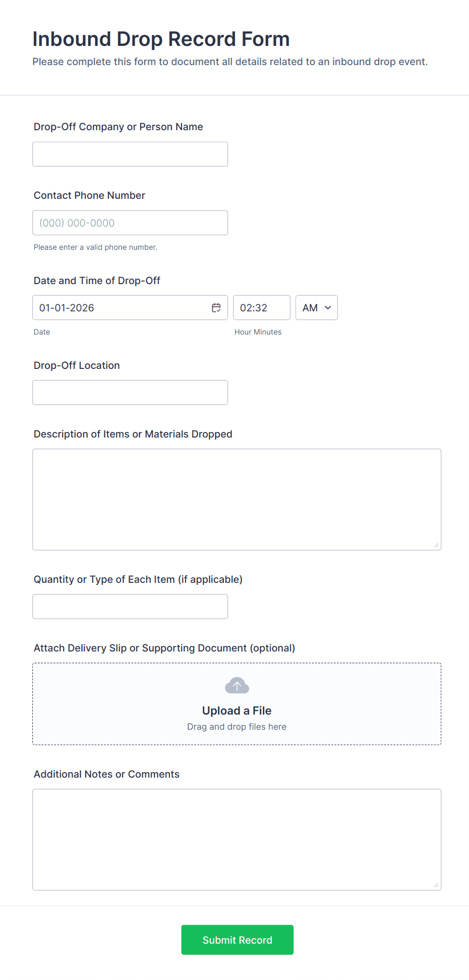Click Drag and drop files here area

tap(237, 727)
